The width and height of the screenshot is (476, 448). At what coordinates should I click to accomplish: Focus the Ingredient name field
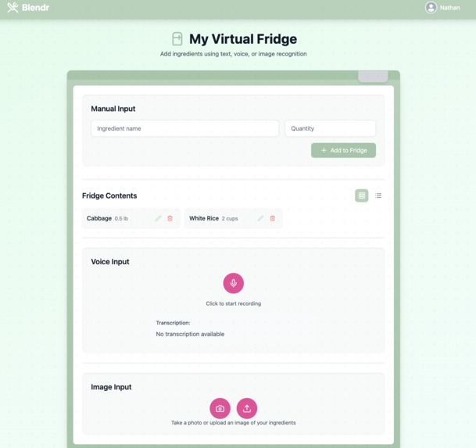[185, 128]
